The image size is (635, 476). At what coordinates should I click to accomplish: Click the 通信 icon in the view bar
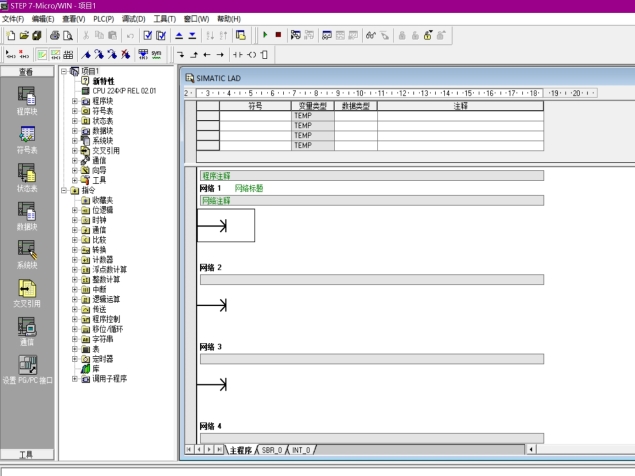click(28, 329)
